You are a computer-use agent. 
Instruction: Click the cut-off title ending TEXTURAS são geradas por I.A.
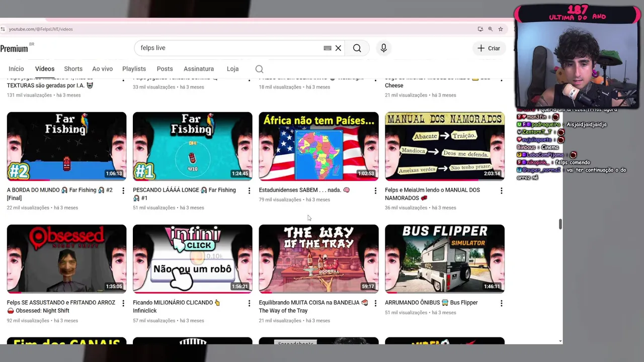point(50,85)
